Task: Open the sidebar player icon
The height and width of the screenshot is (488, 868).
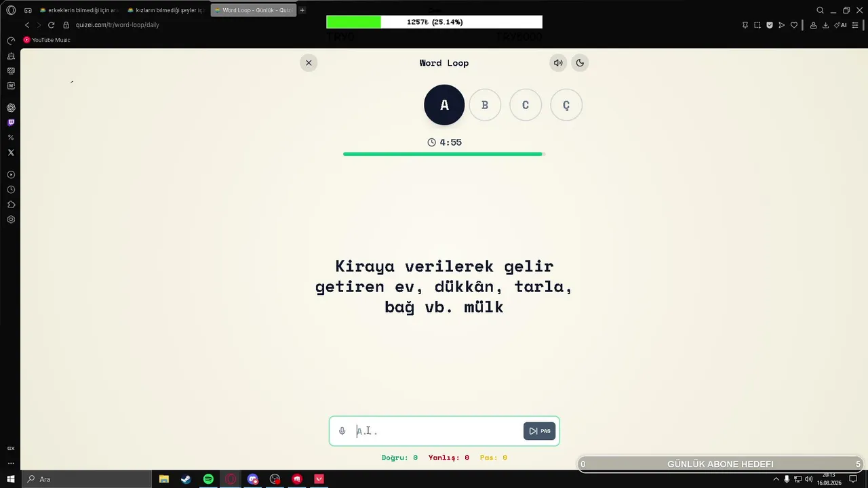Action: pos(11,175)
